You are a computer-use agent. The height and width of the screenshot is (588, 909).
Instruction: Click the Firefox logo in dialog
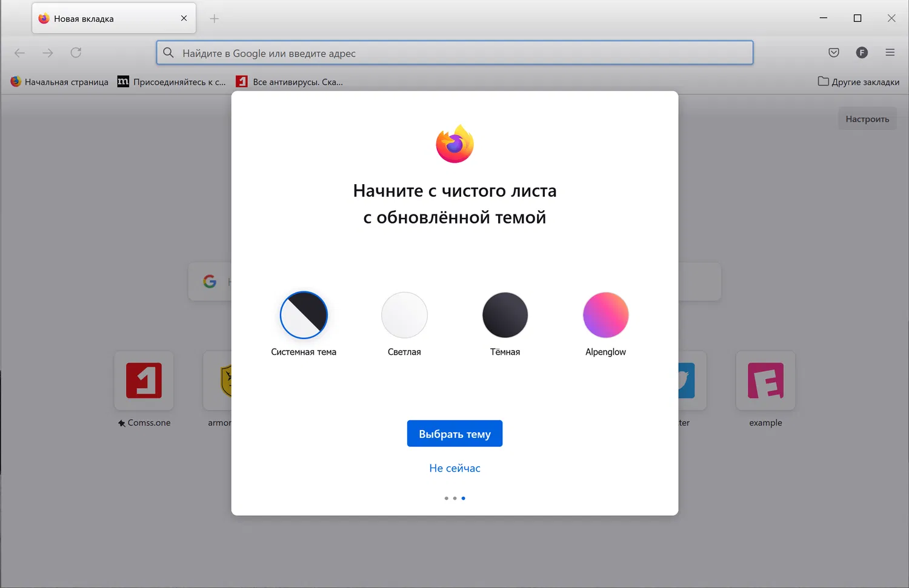point(454,144)
